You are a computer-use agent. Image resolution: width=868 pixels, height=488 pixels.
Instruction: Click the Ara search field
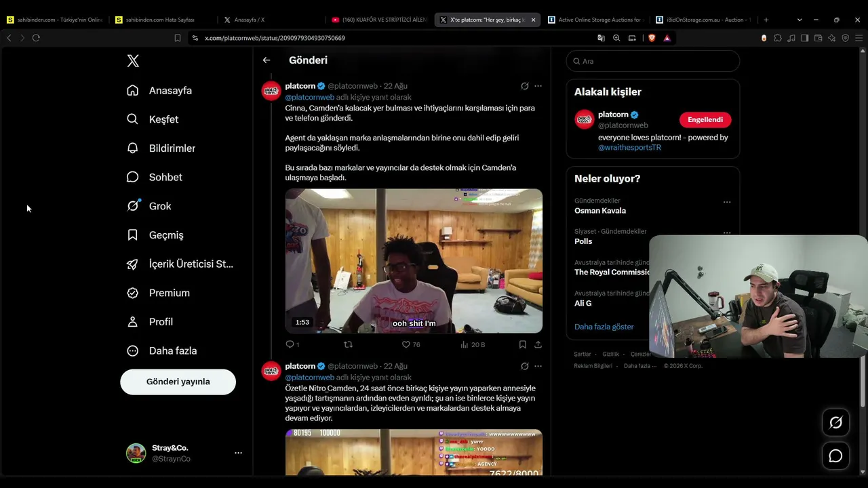653,61
